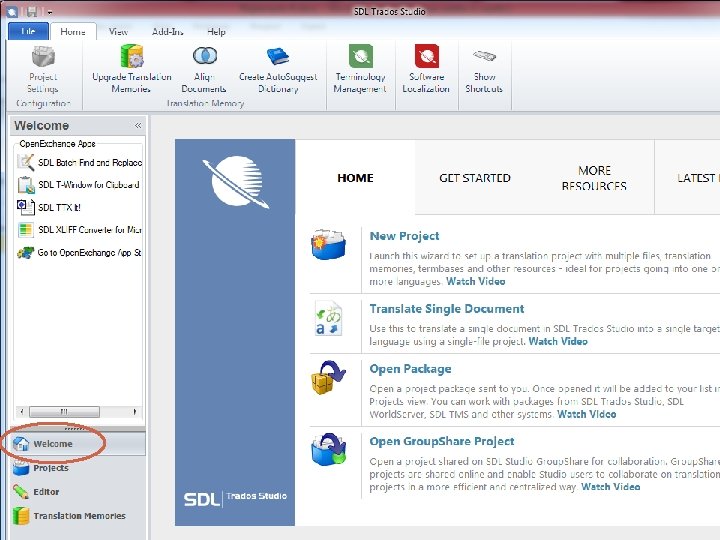Switch to the MORE RESOURCES tab

pyautogui.click(x=594, y=177)
